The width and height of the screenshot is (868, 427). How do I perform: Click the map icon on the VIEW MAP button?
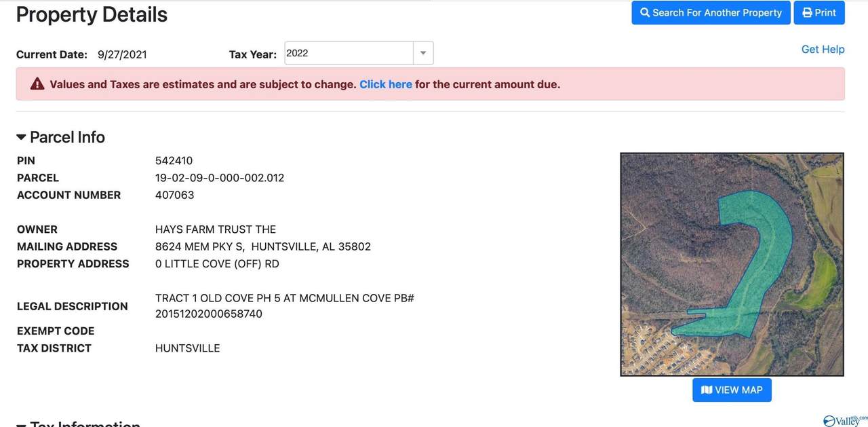coord(707,390)
